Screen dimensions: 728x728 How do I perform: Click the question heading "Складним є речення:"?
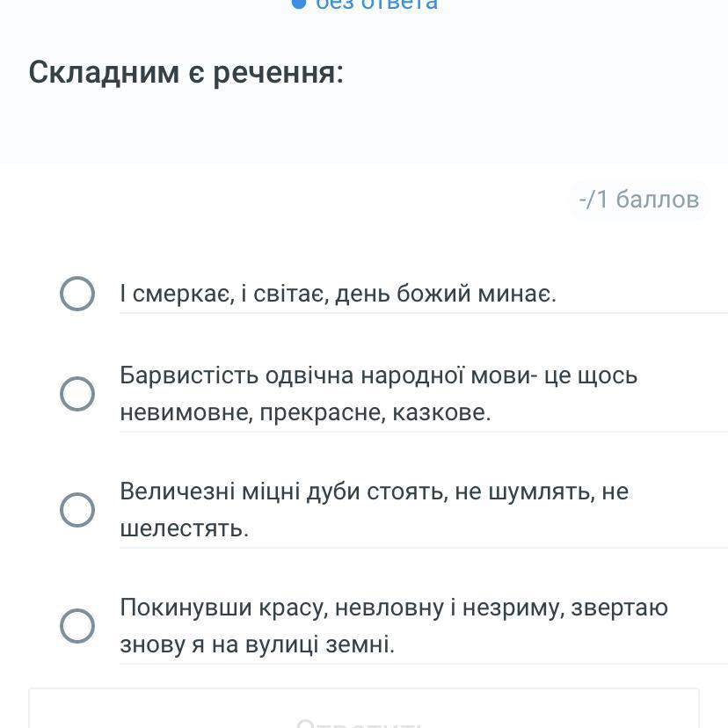tap(186, 72)
